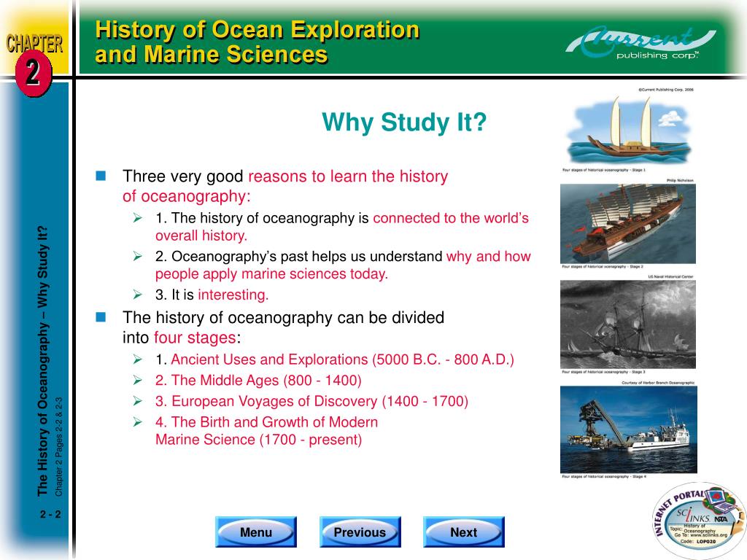The width and height of the screenshot is (747, 560).
Task: Click the 'Four stages of historical oceanography - Stage 1' caption
Action: pyautogui.click(x=603, y=170)
